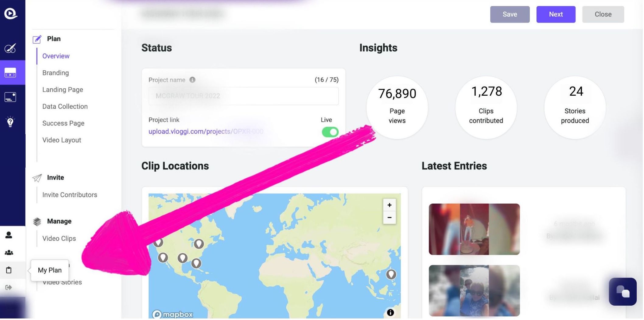Viewport: 644px width, 320px height.
Task: Open Video Clips under Manage
Action: pos(59,239)
